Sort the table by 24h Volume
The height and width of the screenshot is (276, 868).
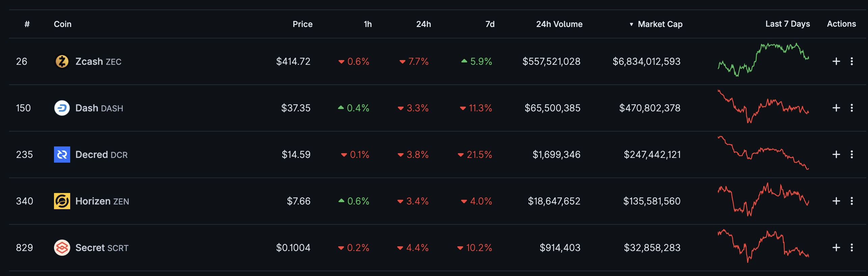pos(559,24)
